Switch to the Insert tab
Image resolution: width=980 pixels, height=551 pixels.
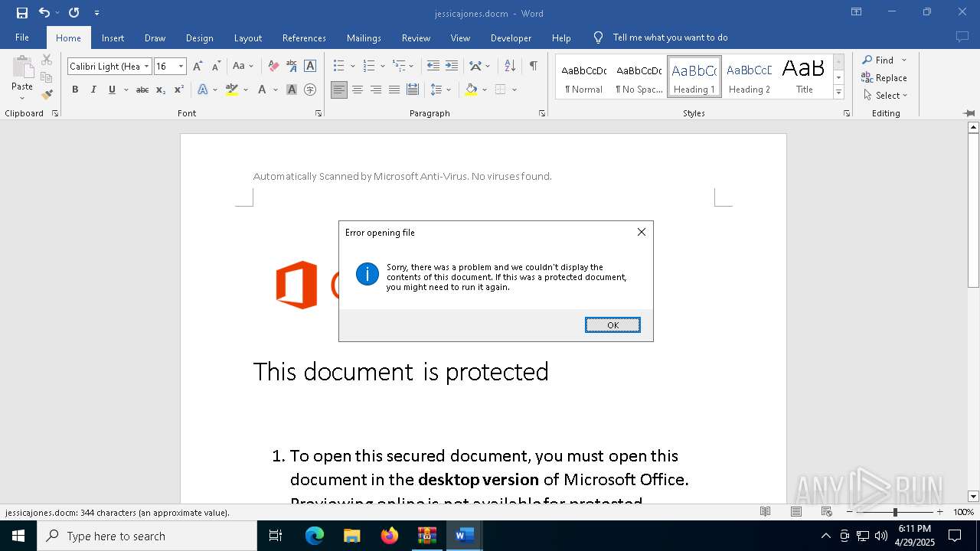tap(113, 37)
